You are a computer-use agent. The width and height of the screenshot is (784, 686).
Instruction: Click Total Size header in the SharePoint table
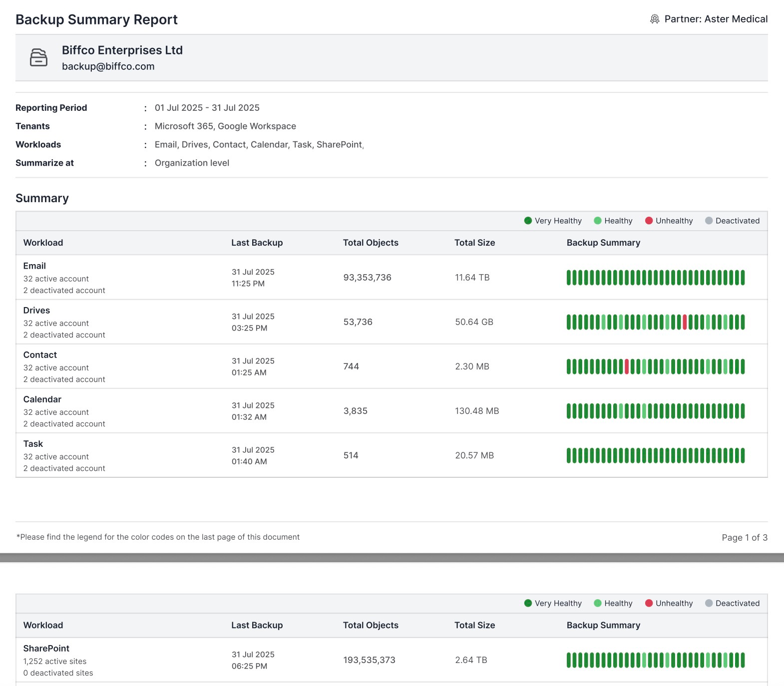(474, 625)
